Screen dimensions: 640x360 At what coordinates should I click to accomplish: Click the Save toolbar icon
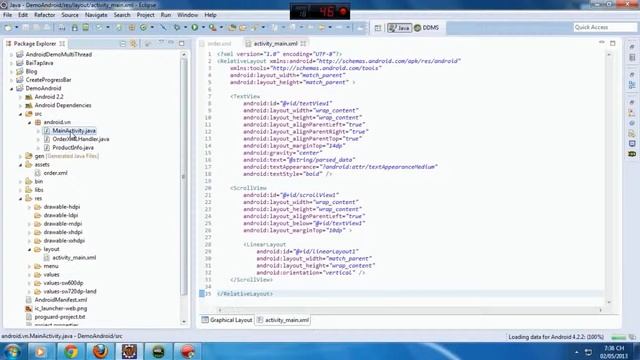(x=26, y=27)
